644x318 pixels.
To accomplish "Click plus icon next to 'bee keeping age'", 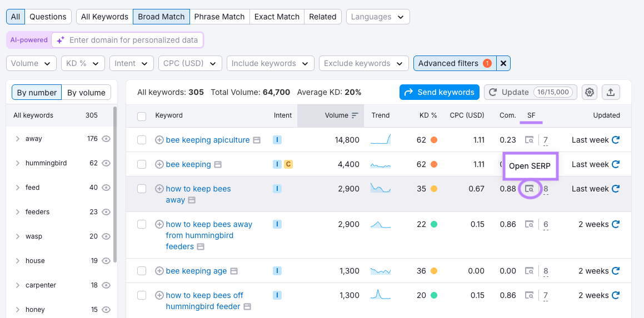I will click(x=159, y=271).
